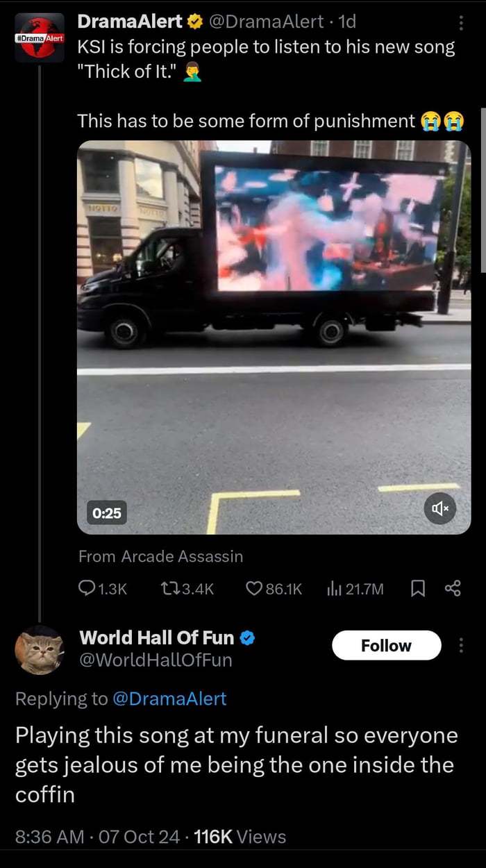This screenshot has width=486, height=868.
Task: Open DramaAlert profile picture
Action: (39, 39)
